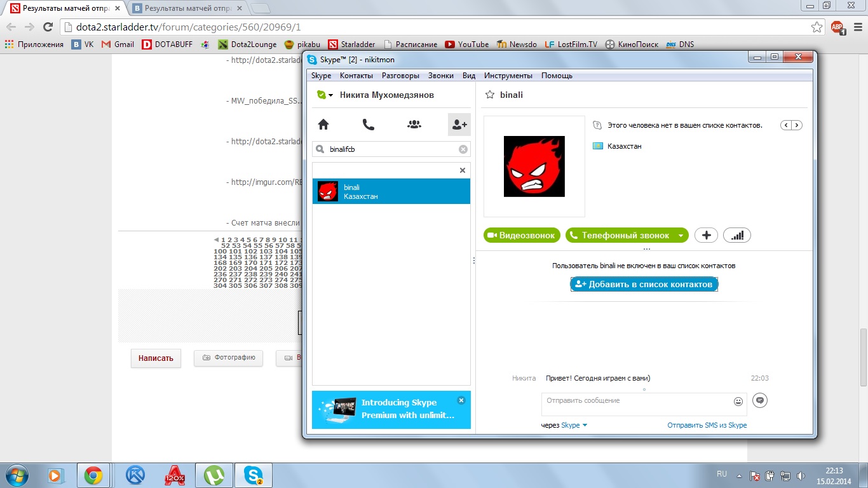Viewport: 868px width, 488px height.
Task: Open Skype home view icon
Action: pyautogui.click(x=323, y=125)
